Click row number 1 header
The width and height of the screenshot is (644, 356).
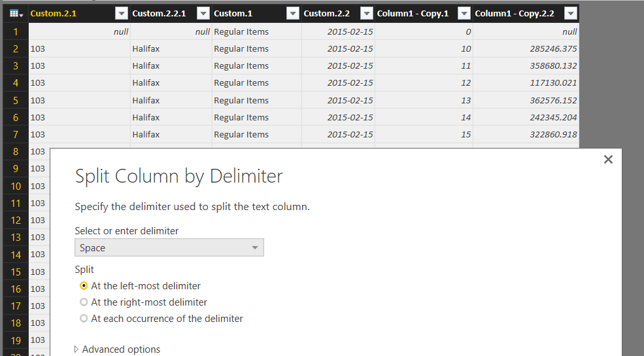click(x=16, y=31)
